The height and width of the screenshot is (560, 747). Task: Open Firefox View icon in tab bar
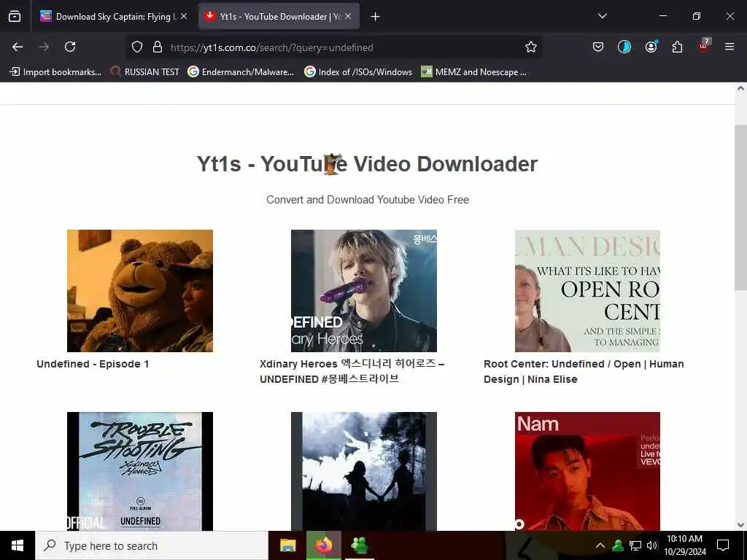(15, 17)
